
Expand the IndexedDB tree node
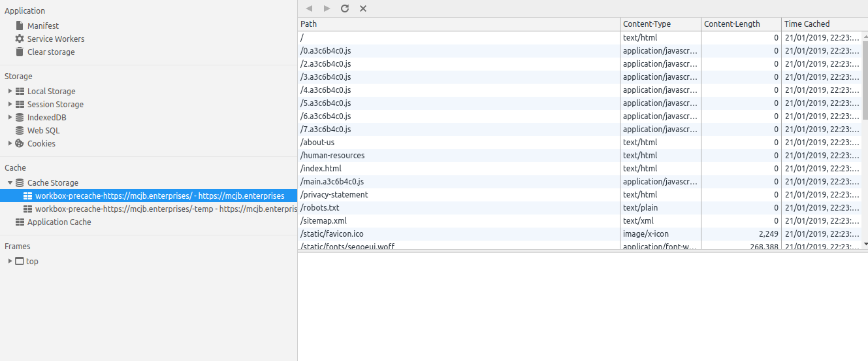click(10, 117)
